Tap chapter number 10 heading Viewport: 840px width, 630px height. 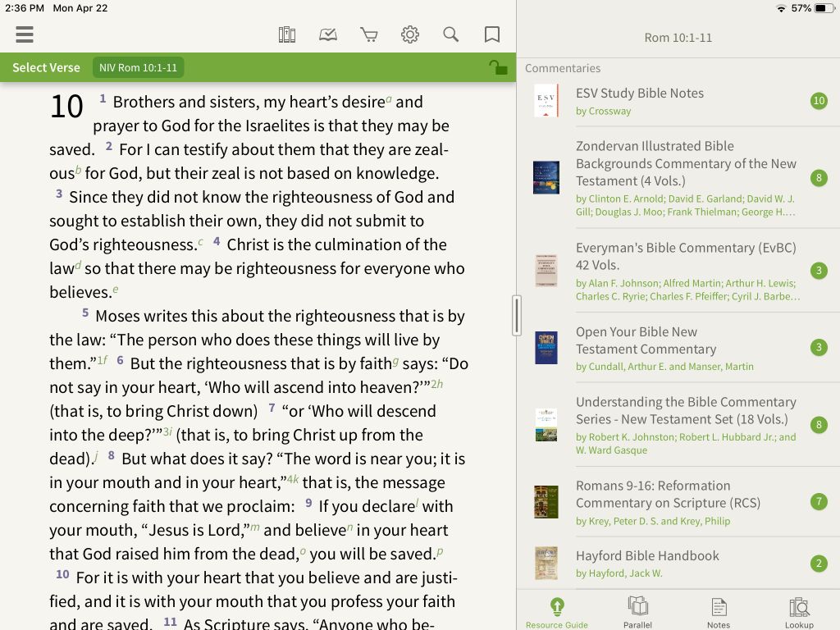pyautogui.click(x=66, y=106)
